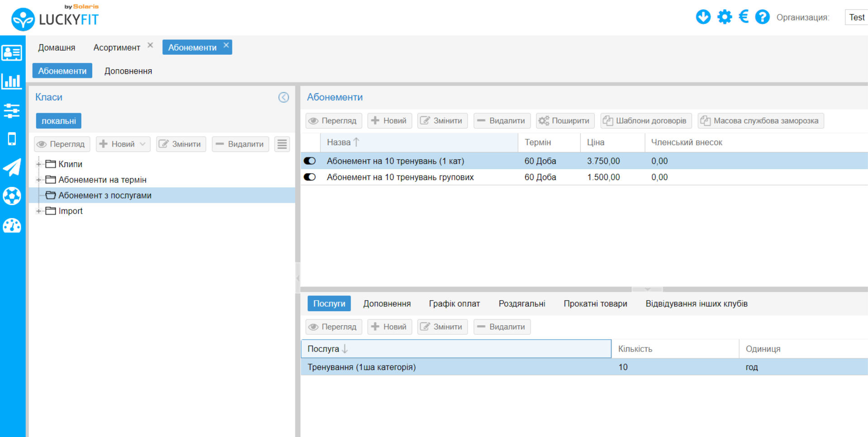Click Видалити in Класи toolbar

(x=241, y=144)
